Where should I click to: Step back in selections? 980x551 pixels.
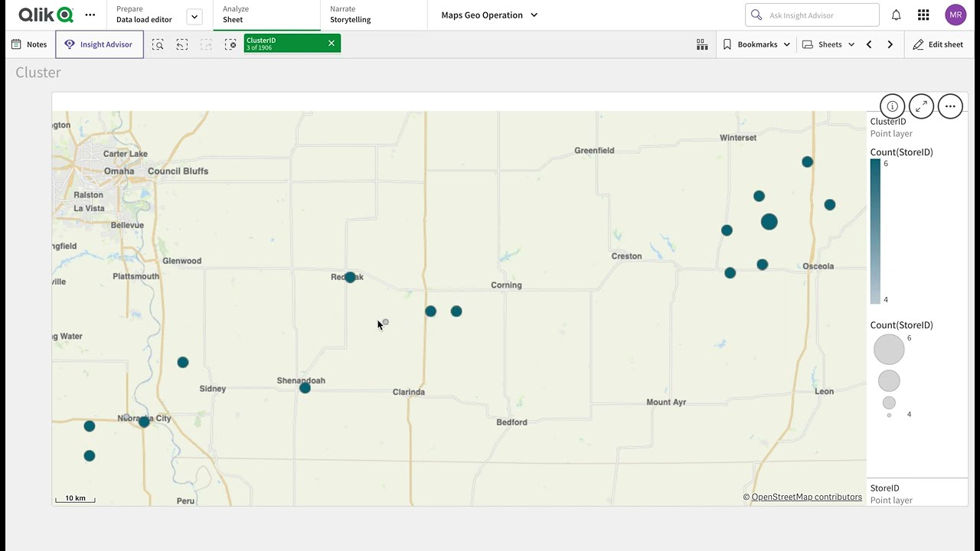tap(182, 44)
